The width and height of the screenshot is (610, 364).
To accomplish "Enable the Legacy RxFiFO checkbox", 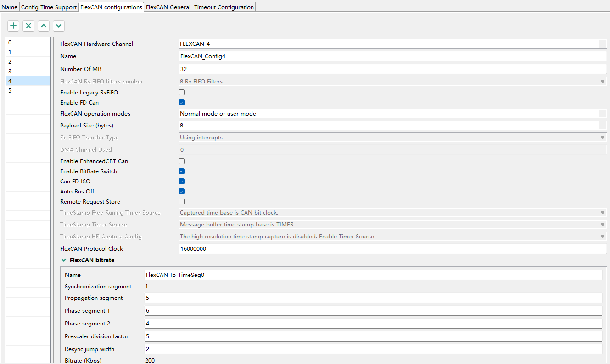I will tap(181, 92).
